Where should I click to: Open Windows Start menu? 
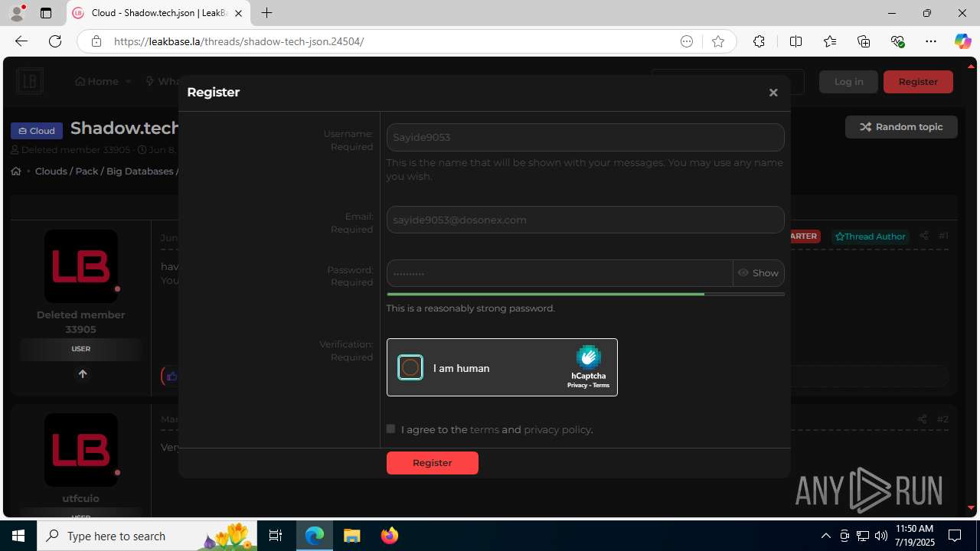coord(18,536)
